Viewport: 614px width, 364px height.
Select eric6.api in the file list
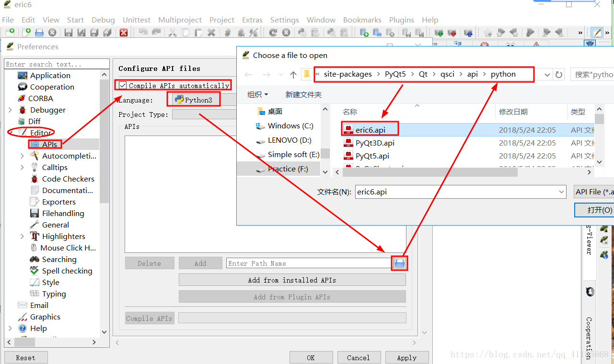tap(370, 130)
